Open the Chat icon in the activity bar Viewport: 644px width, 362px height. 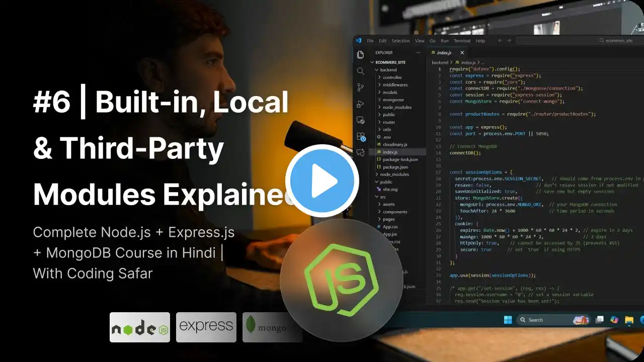pyautogui.click(x=360, y=152)
